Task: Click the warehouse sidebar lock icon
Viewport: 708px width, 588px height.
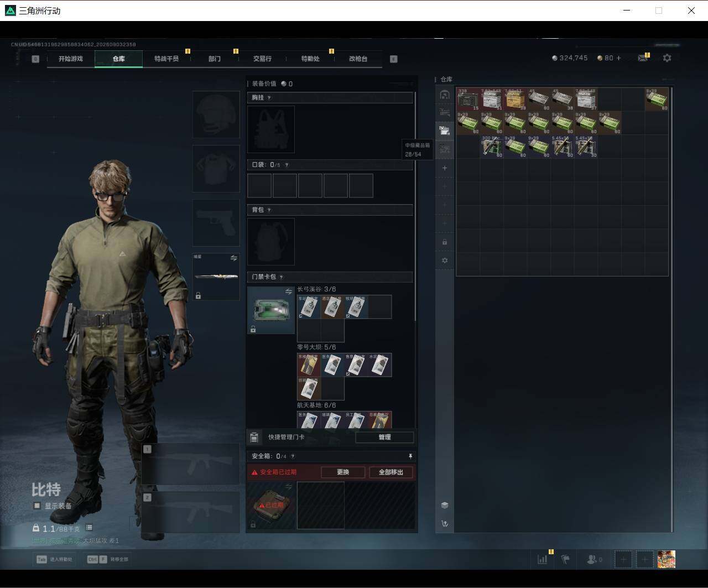Action: click(445, 242)
